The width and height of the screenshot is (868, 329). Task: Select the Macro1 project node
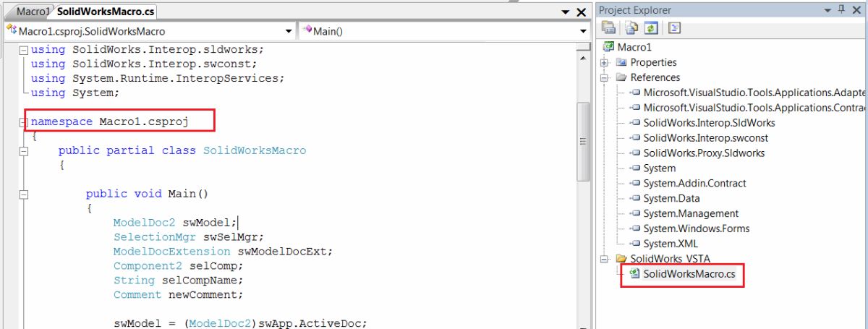(634, 47)
